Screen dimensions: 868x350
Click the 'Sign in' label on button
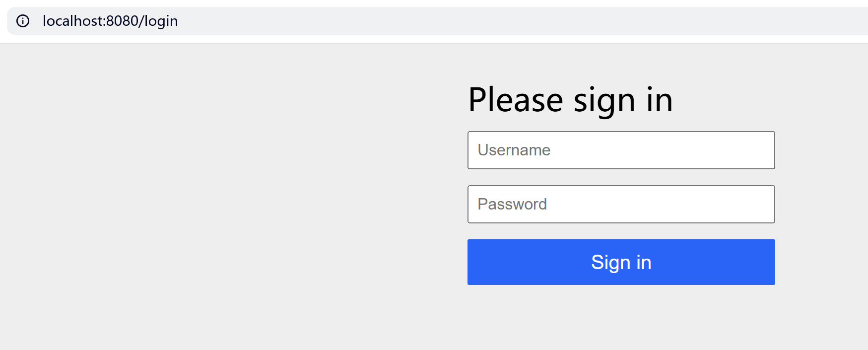621,262
